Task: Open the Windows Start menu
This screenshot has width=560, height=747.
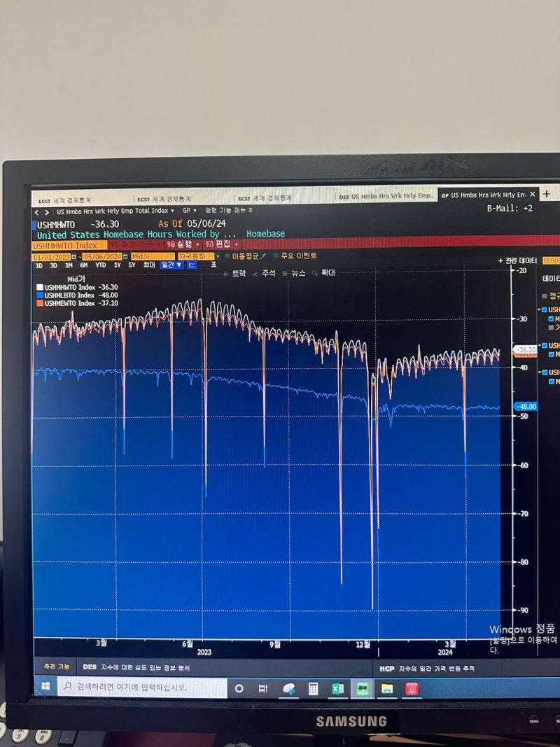Action: [46, 687]
